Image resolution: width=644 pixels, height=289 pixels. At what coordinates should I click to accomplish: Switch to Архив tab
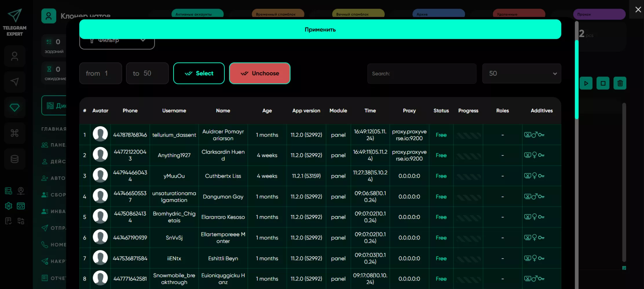click(439, 14)
